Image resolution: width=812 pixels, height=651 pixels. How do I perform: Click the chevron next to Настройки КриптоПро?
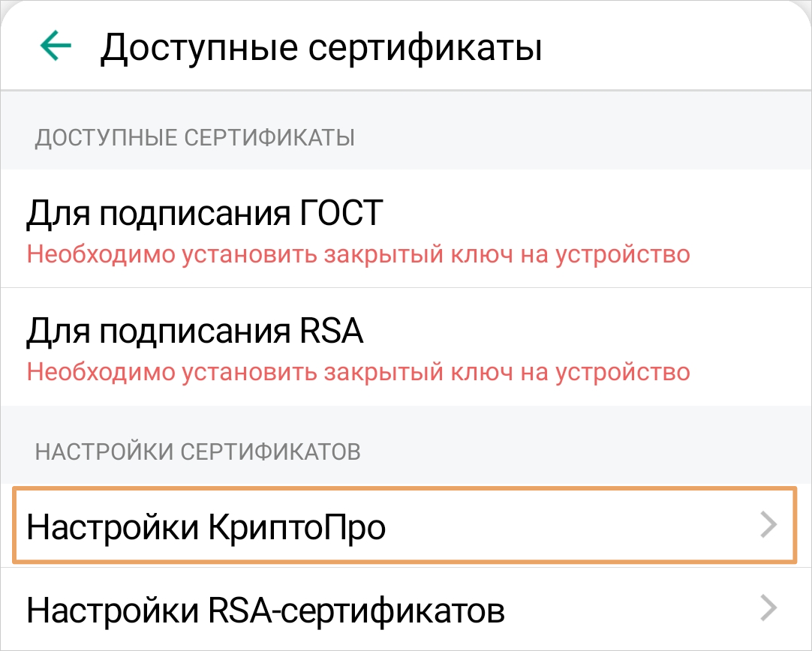(768, 526)
